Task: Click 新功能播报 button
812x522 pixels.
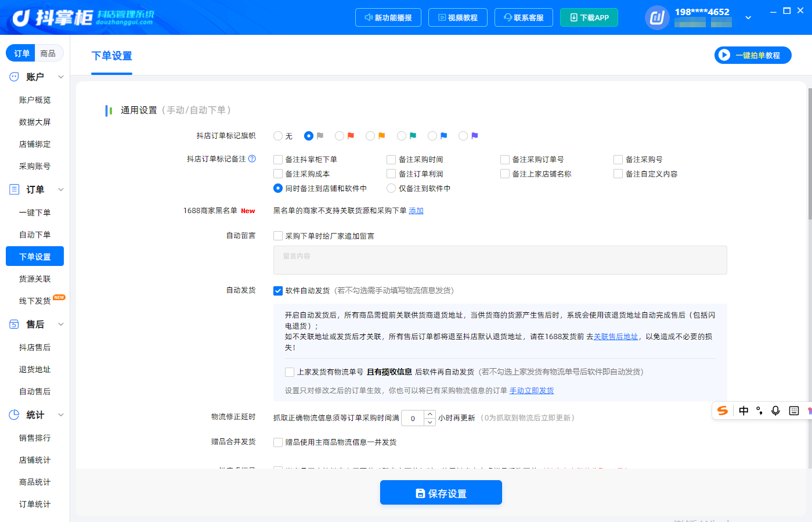Action: (x=388, y=17)
